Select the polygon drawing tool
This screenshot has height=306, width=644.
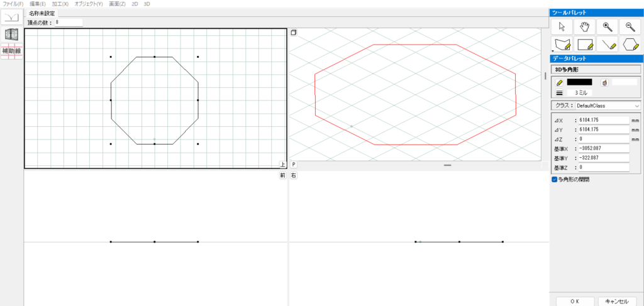pyautogui.click(x=562, y=45)
